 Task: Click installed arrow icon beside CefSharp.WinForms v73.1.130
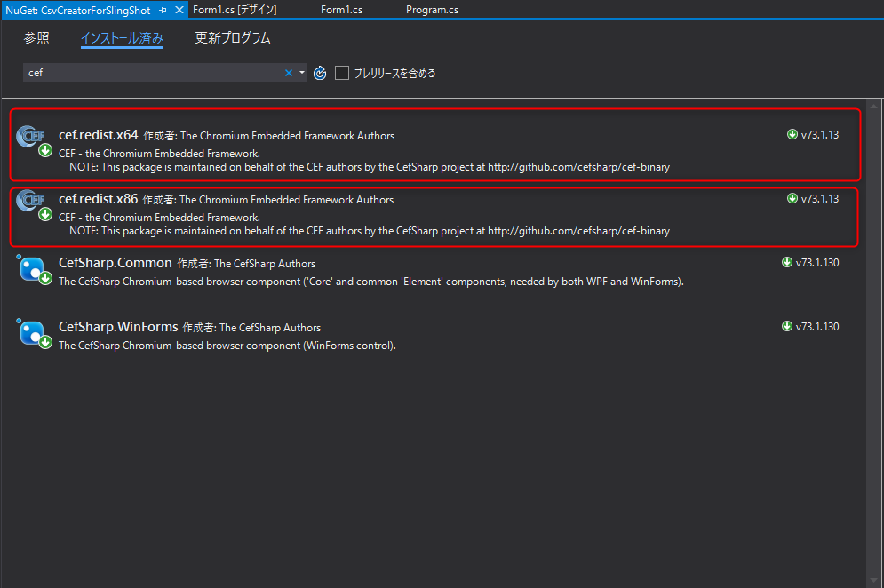[x=787, y=326]
